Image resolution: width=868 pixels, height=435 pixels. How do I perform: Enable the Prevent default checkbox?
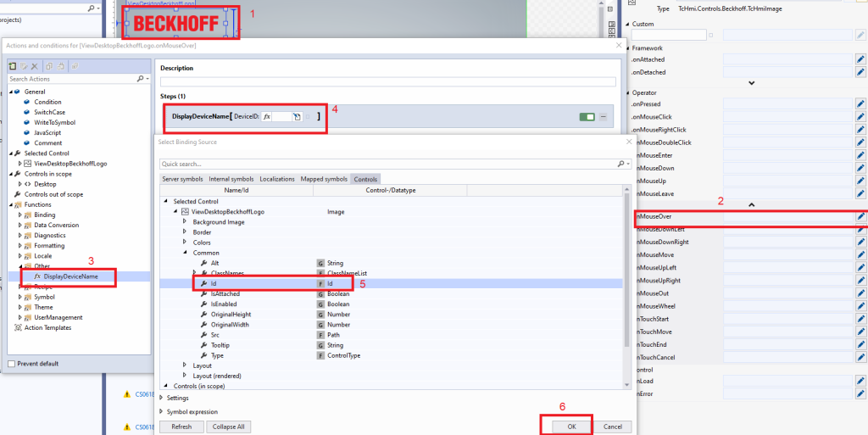tap(11, 364)
